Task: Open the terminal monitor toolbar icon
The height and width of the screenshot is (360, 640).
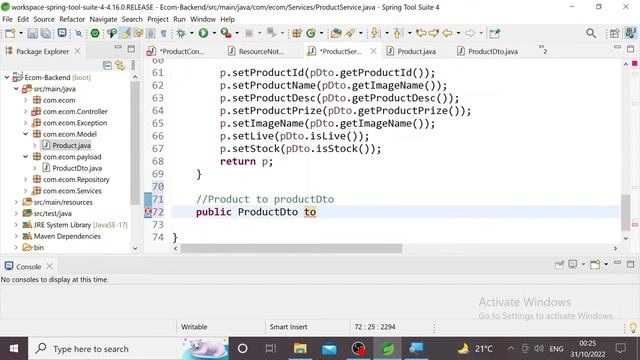Action: [x=62, y=33]
